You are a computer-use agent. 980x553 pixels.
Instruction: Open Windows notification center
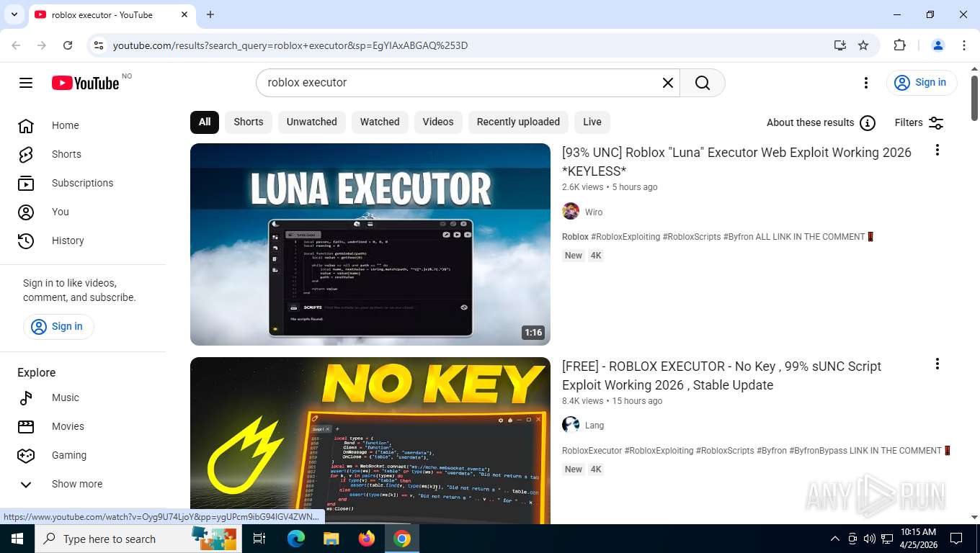pyautogui.click(x=956, y=539)
